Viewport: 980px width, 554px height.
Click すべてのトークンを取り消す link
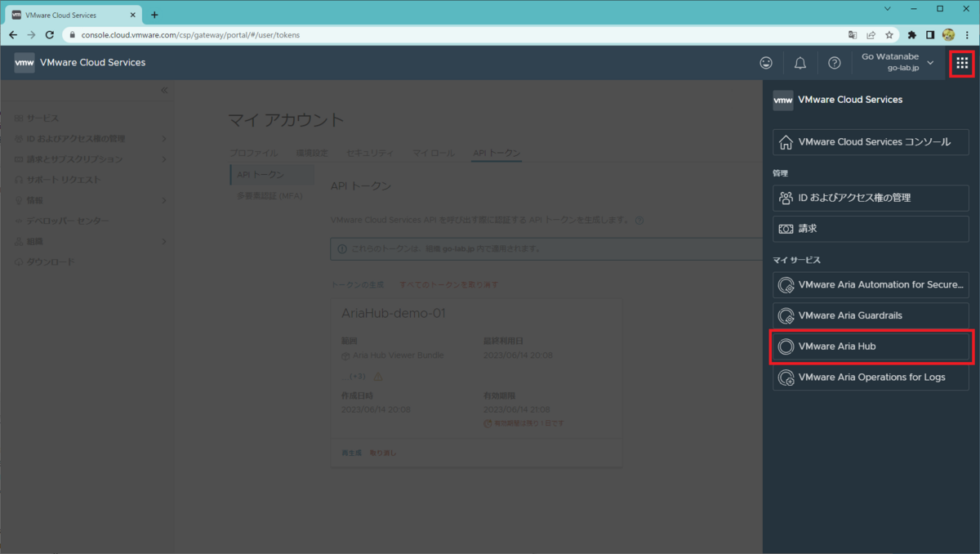pyautogui.click(x=448, y=284)
